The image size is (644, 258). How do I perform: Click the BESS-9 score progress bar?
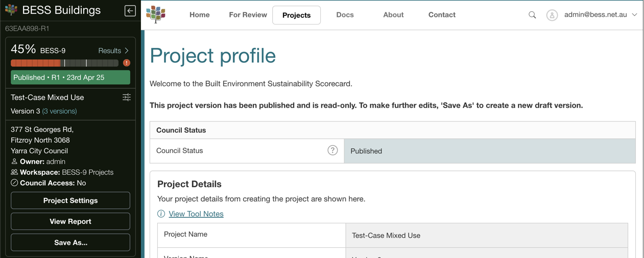coord(64,63)
